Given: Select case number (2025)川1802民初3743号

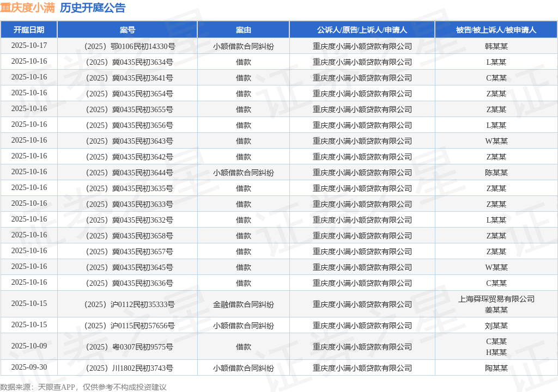Looking at the screenshot, I should click(128, 368).
